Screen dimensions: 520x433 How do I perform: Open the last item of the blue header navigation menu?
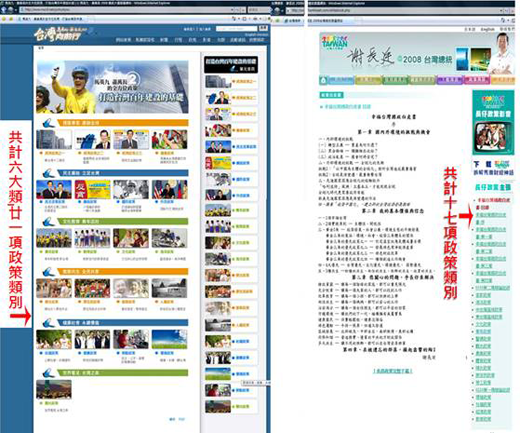256,40
